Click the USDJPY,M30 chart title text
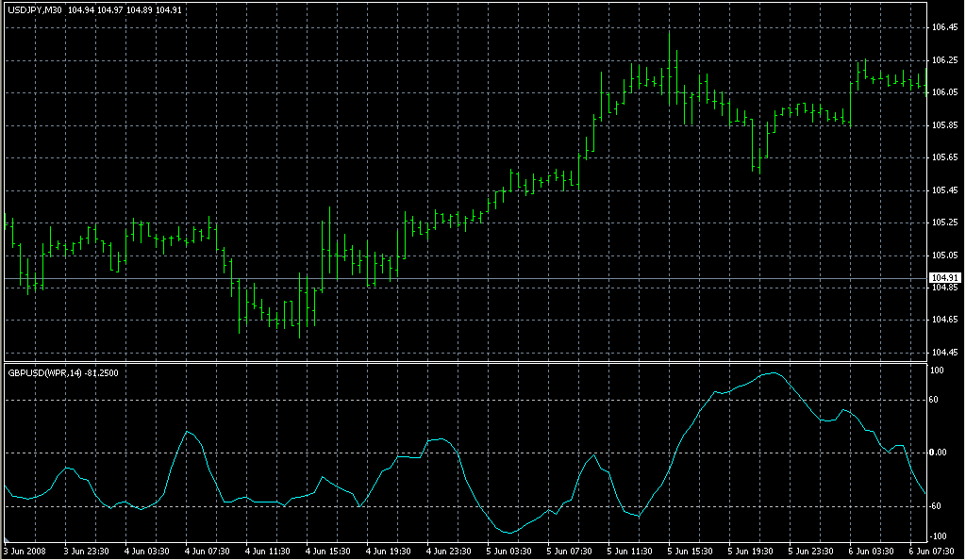The image size is (966, 560). [x=35, y=9]
